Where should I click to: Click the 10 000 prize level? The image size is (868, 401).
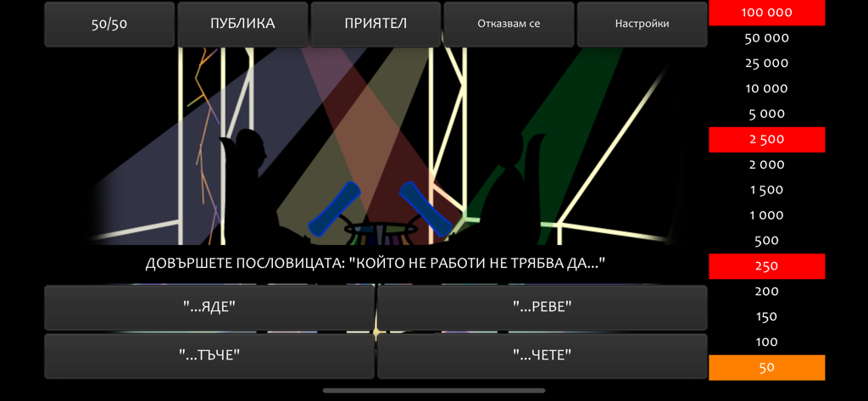(x=766, y=89)
